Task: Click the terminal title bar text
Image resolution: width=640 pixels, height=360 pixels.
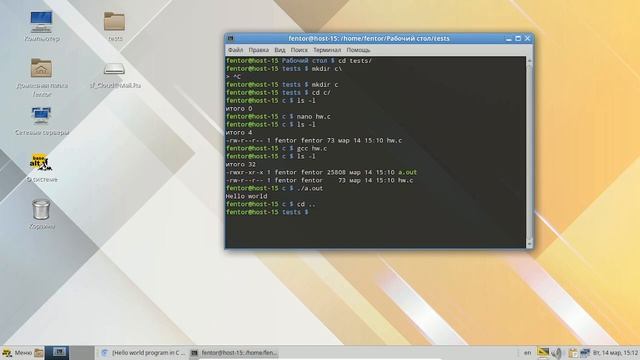Action: coord(369,38)
